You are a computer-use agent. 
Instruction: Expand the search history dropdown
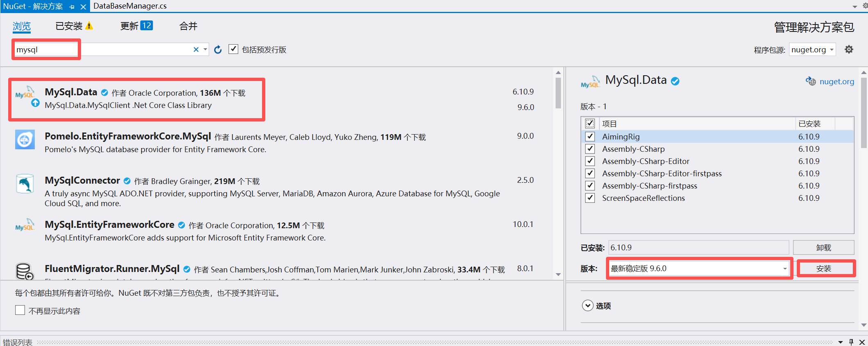[x=205, y=49]
